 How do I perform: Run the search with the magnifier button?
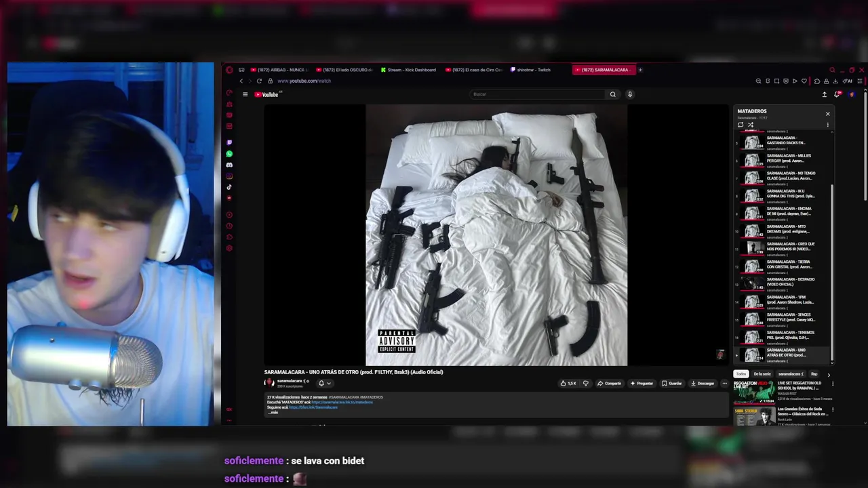612,94
